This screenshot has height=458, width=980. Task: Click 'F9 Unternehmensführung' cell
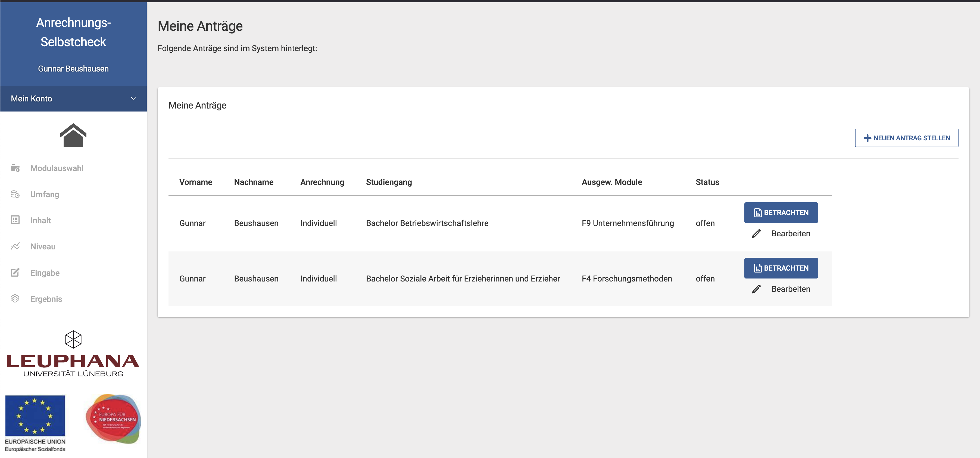tap(627, 223)
